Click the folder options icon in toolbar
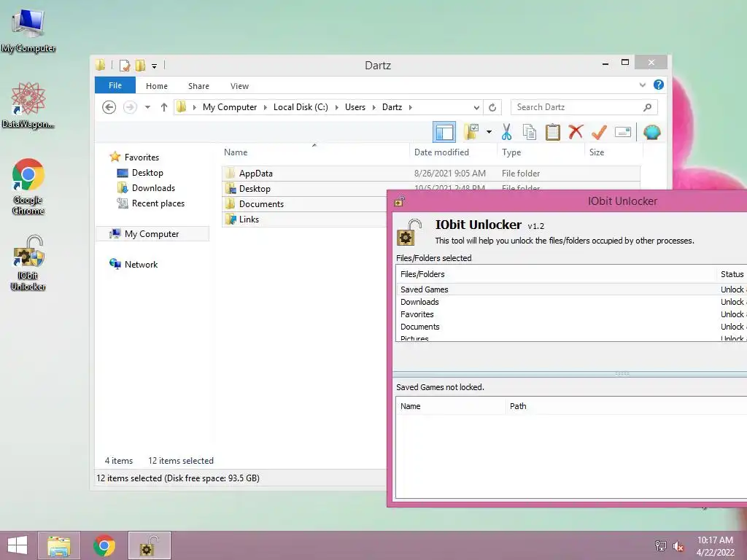The image size is (747, 560). click(472, 132)
